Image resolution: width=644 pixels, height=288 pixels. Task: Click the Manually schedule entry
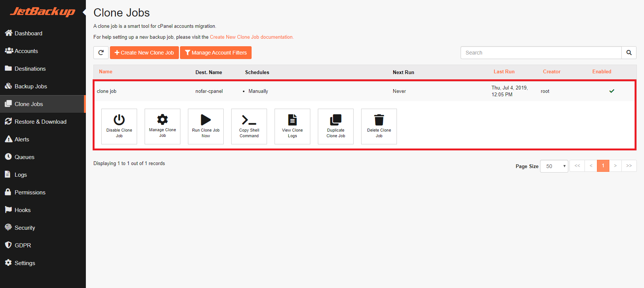(x=258, y=91)
